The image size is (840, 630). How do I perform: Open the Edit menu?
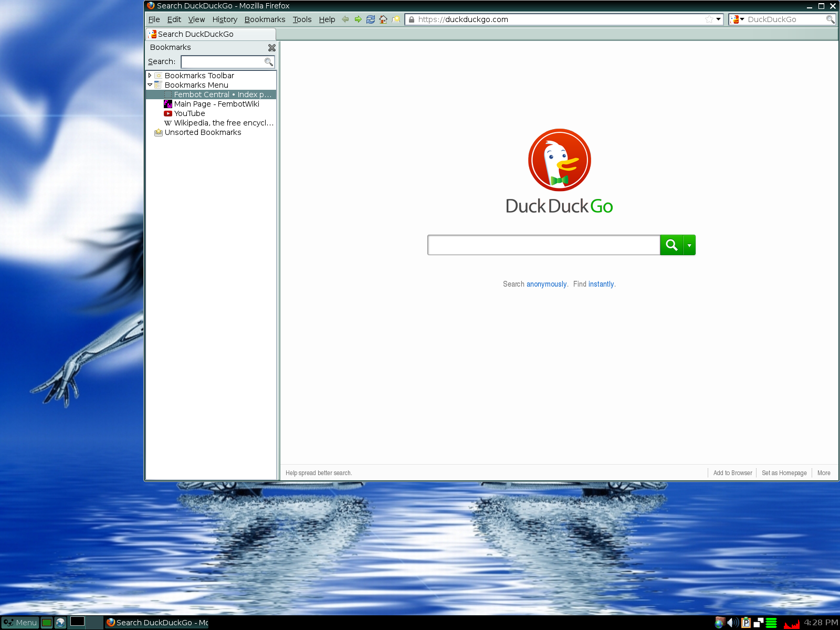point(174,19)
